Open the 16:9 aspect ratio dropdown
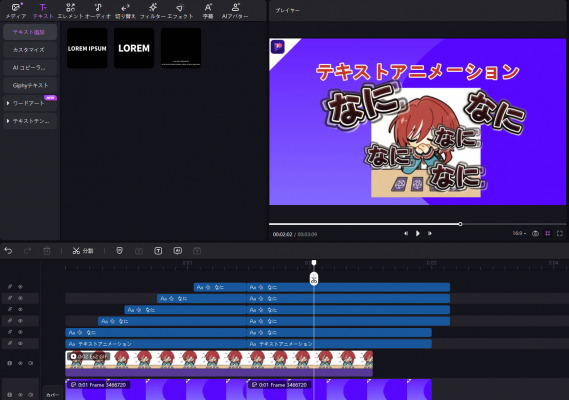The image size is (569, 400). pos(519,233)
